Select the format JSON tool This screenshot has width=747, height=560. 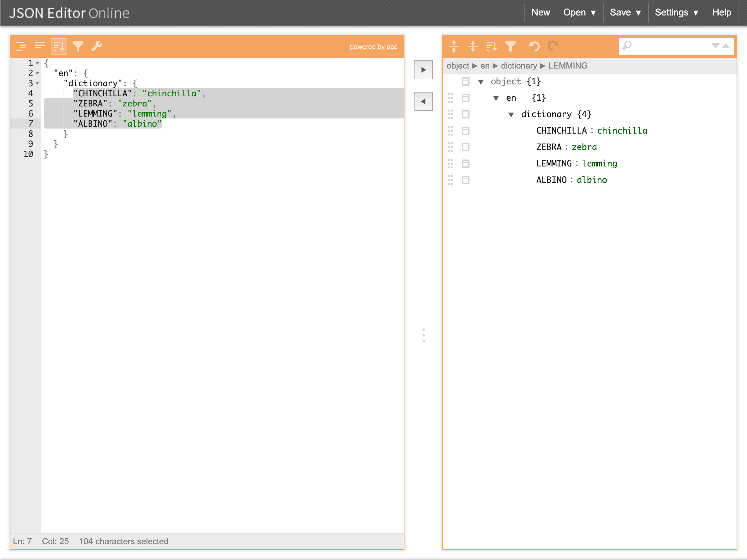21,46
